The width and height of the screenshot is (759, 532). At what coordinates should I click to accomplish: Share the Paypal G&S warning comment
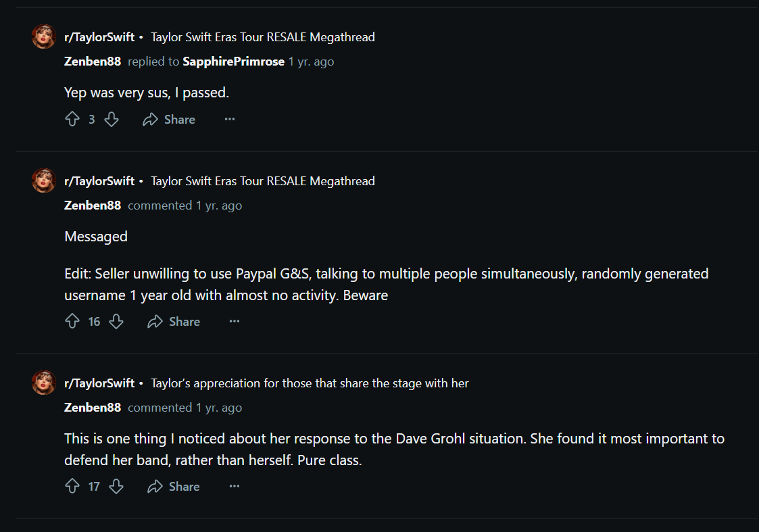[174, 322]
